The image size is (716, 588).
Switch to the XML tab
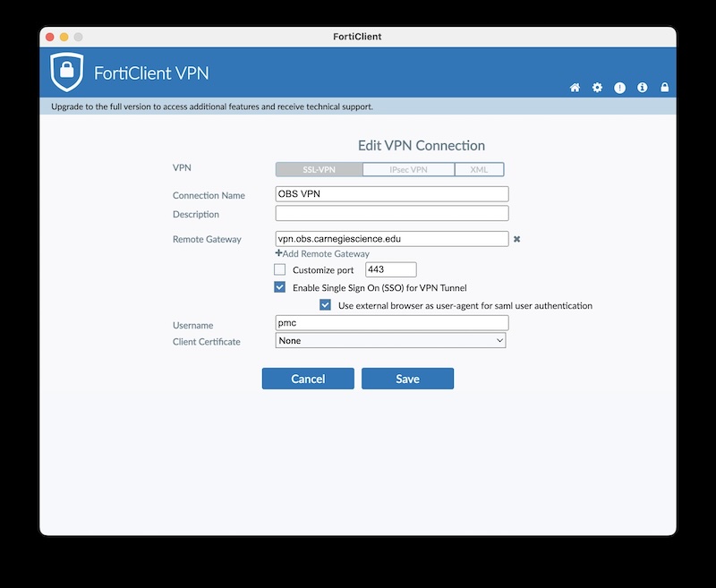click(480, 169)
